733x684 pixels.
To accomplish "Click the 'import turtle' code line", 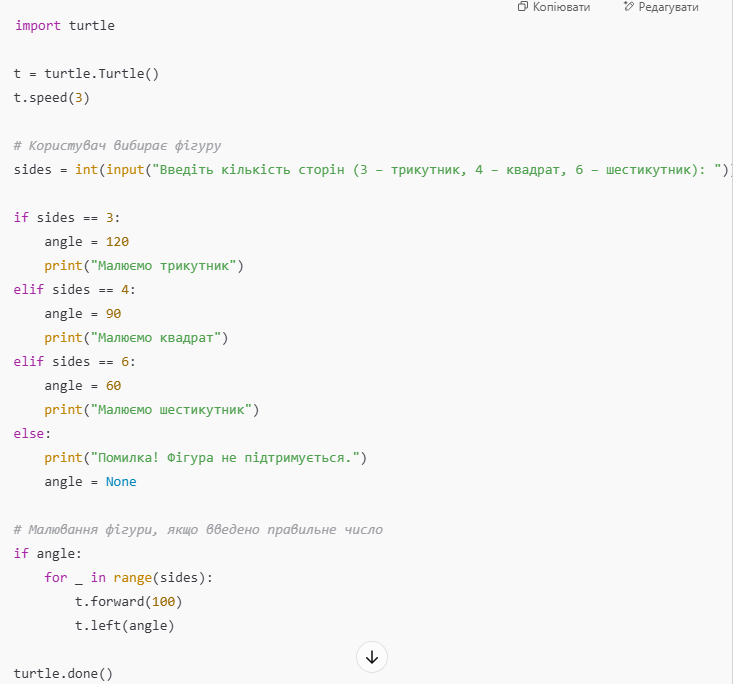I will (x=65, y=26).
